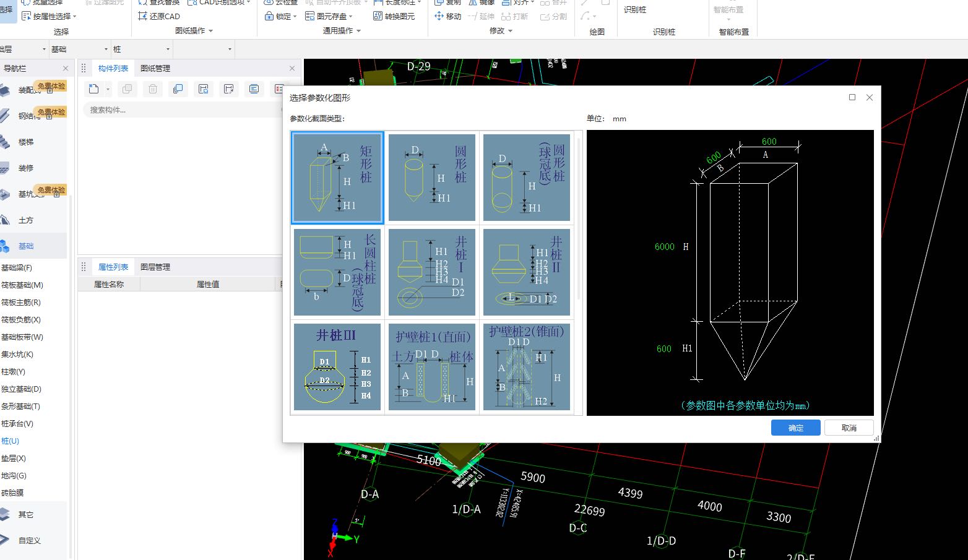Open the 装配式 category in navigation
The image size is (968, 560).
[x=33, y=90]
